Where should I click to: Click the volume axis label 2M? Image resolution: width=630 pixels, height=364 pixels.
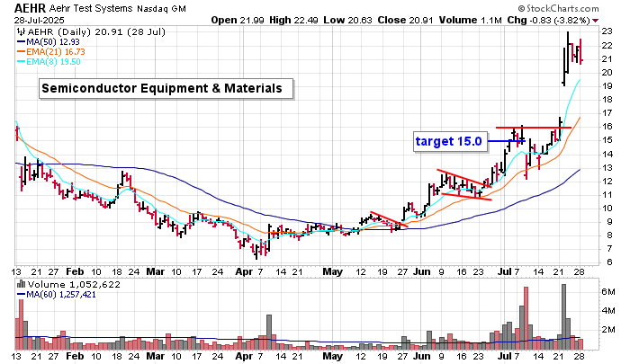(x=608, y=330)
